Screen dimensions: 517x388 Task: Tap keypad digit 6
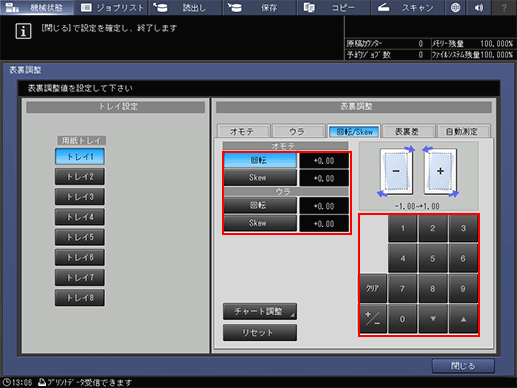tap(463, 258)
